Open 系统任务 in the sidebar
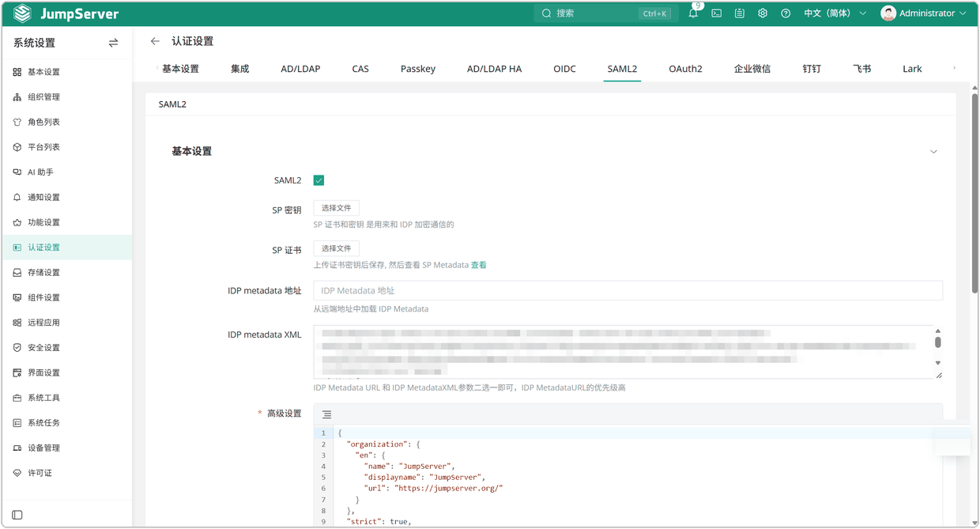This screenshot has height=529, width=980. [x=66, y=423]
